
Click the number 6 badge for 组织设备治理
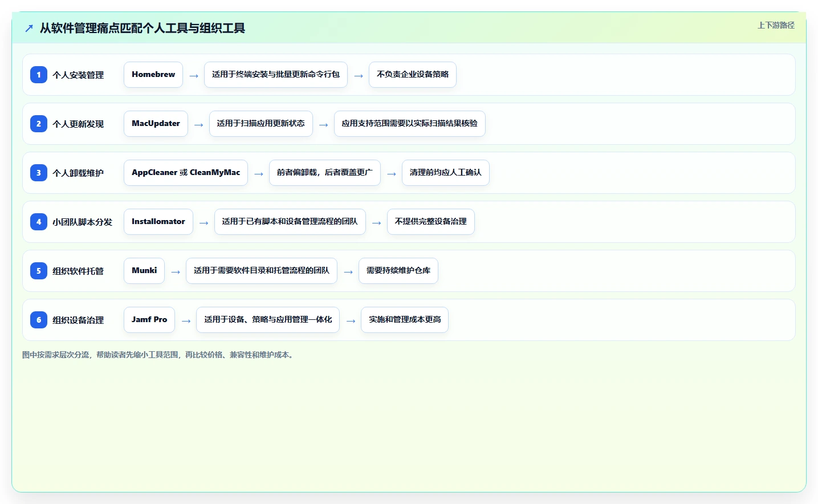[x=39, y=320]
